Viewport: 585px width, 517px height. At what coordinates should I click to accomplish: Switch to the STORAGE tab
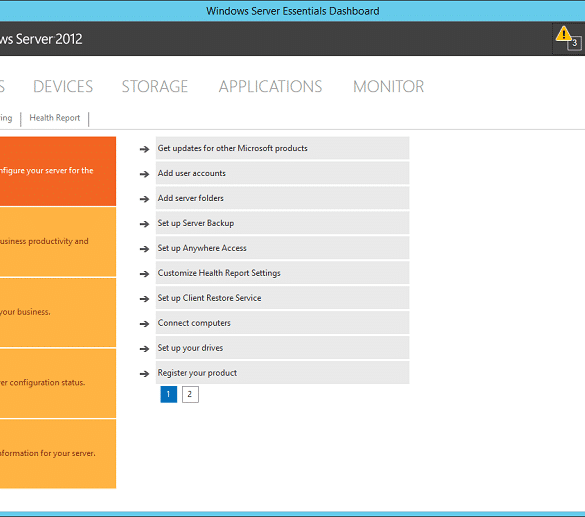tap(155, 87)
